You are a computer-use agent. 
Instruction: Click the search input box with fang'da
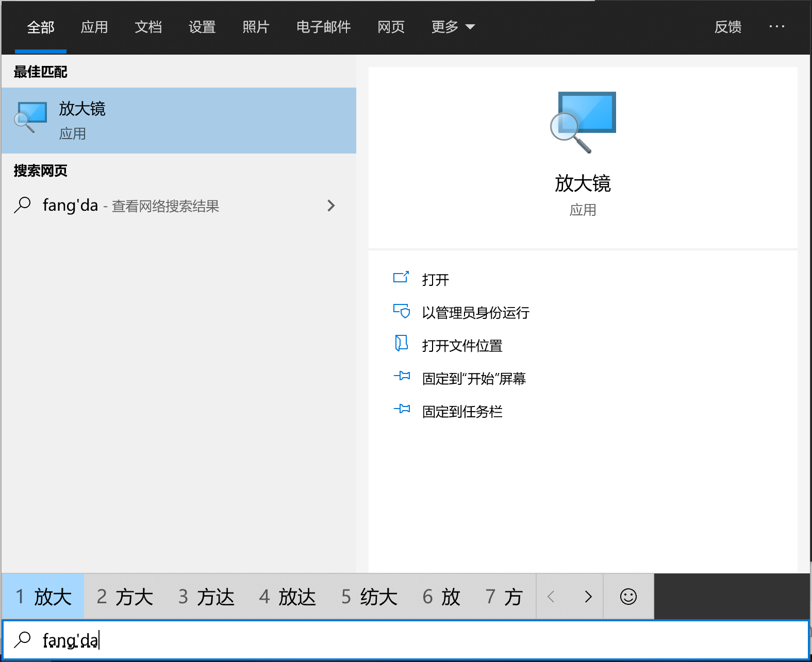tap(412, 640)
